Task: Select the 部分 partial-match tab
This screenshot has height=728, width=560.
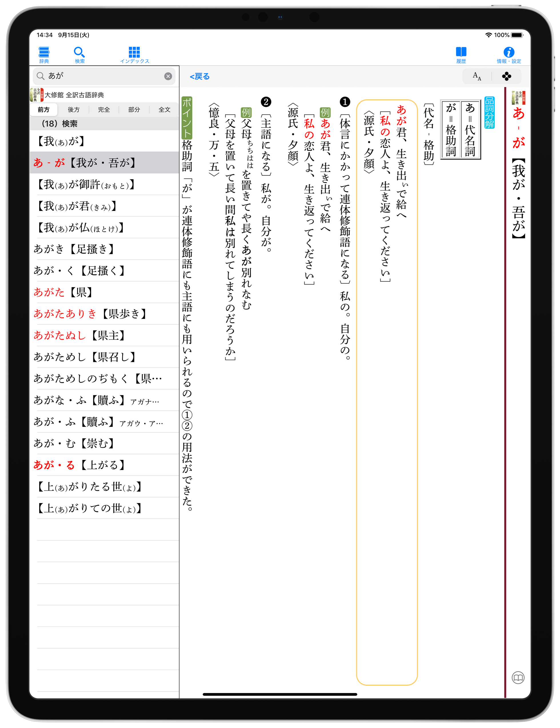Action: (134, 110)
